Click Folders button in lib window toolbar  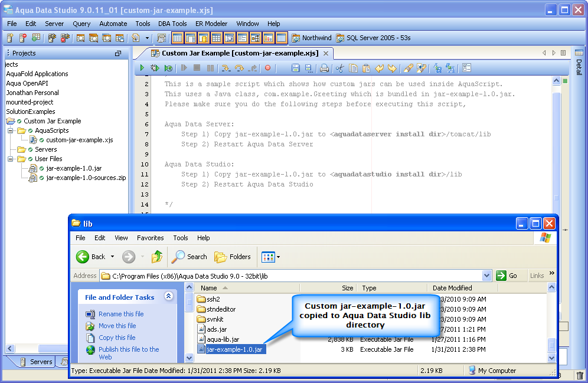(x=233, y=257)
